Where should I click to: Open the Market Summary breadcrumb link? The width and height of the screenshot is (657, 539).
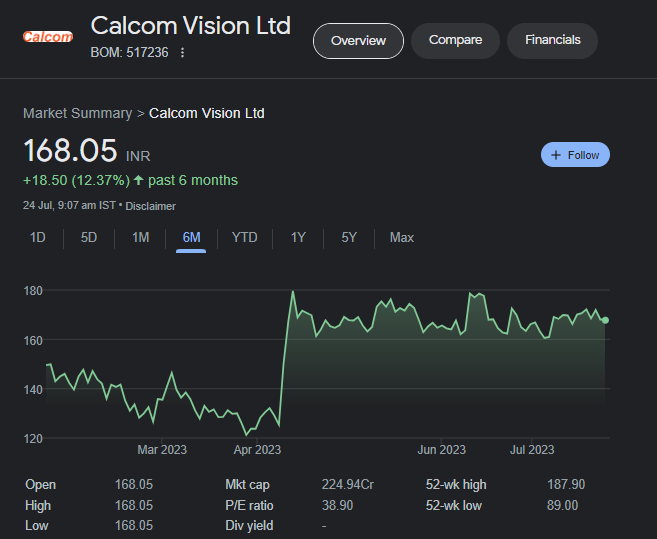pyautogui.click(x=78, y=113)
